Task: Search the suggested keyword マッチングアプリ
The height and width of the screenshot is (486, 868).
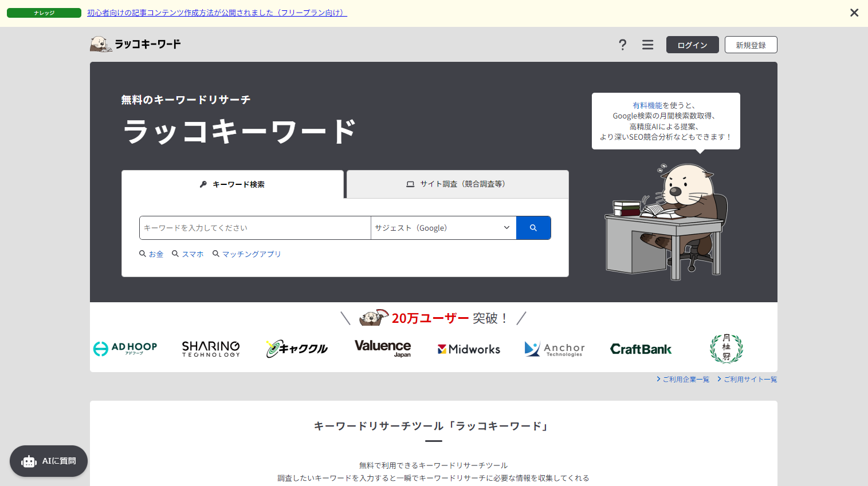Action: [252, 254]
